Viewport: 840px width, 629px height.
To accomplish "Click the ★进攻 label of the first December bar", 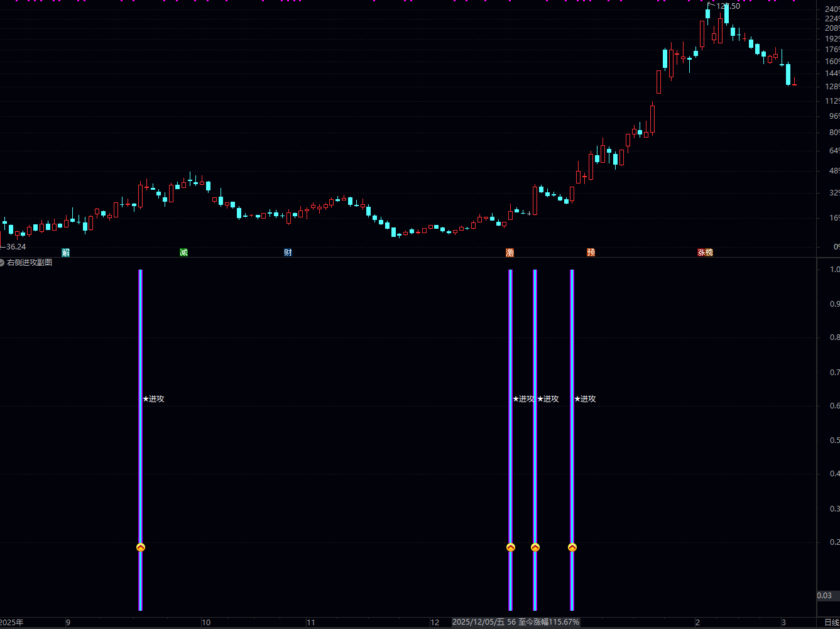I will (523, 399).
